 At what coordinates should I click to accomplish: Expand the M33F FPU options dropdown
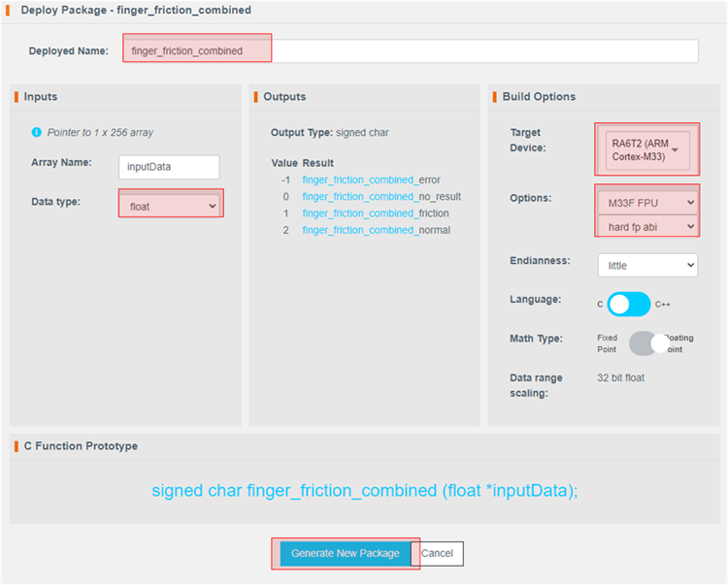pyautogui.click(x=648, y=203)
